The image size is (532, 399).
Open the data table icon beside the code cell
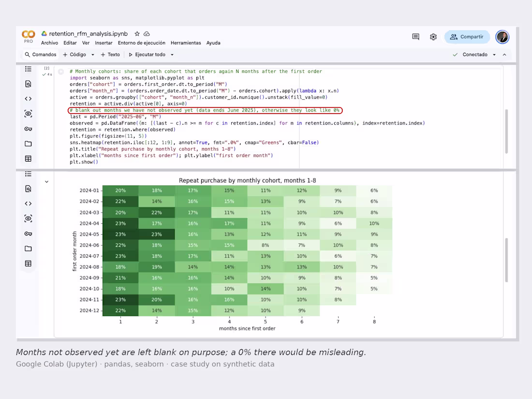28,159
